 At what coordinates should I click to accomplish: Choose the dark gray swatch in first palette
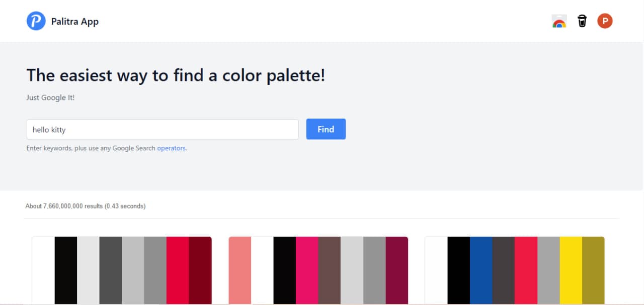coord(111,270)
